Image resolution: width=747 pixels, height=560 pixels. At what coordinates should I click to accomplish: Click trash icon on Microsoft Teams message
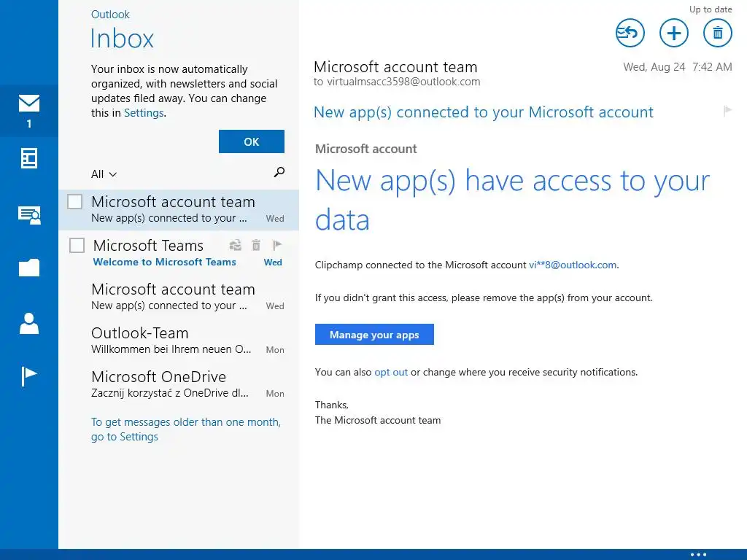click(x=256, y=245)
